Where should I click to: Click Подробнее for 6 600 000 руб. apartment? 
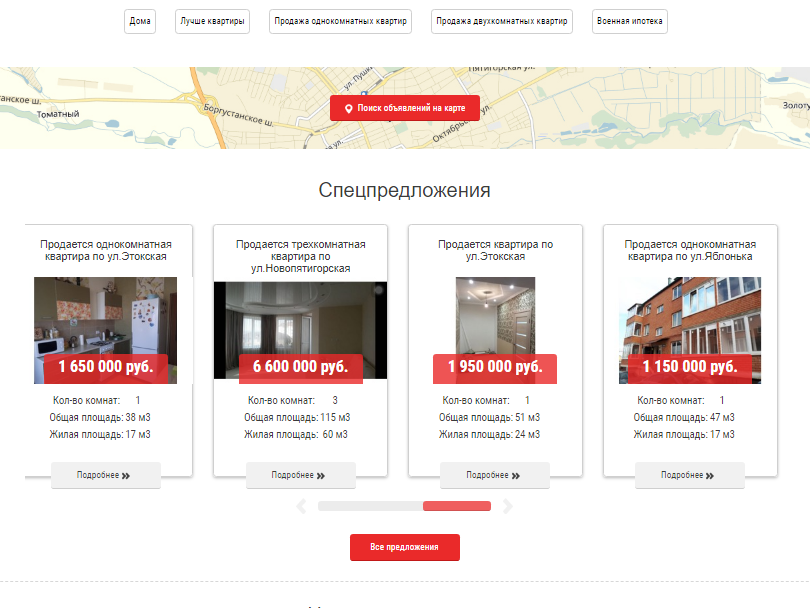tap(301, 475)
